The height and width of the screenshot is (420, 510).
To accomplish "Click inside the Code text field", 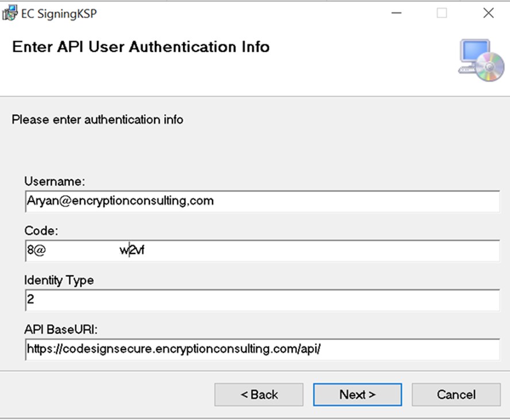I will pos(262,251).
